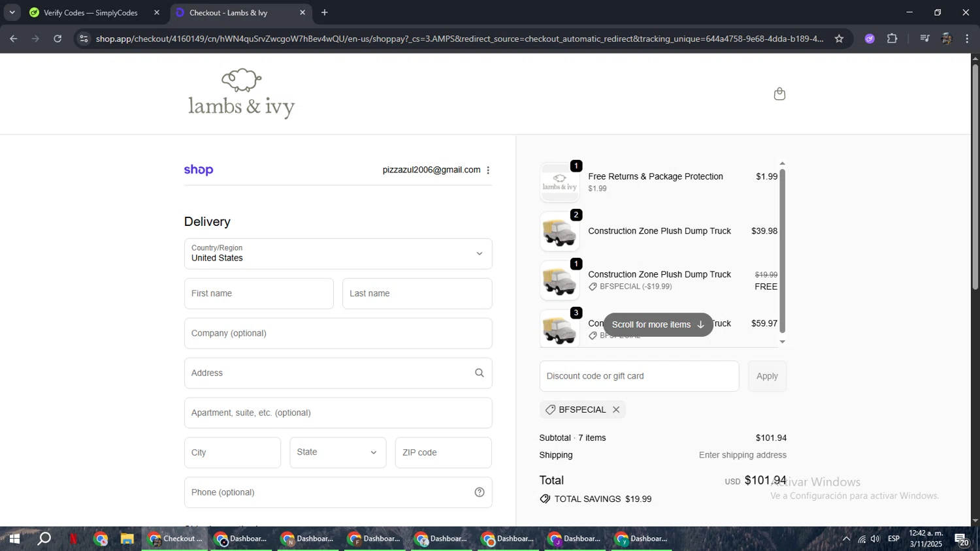
Task: Click Scroll for more items button
Action: coord(658,324)
